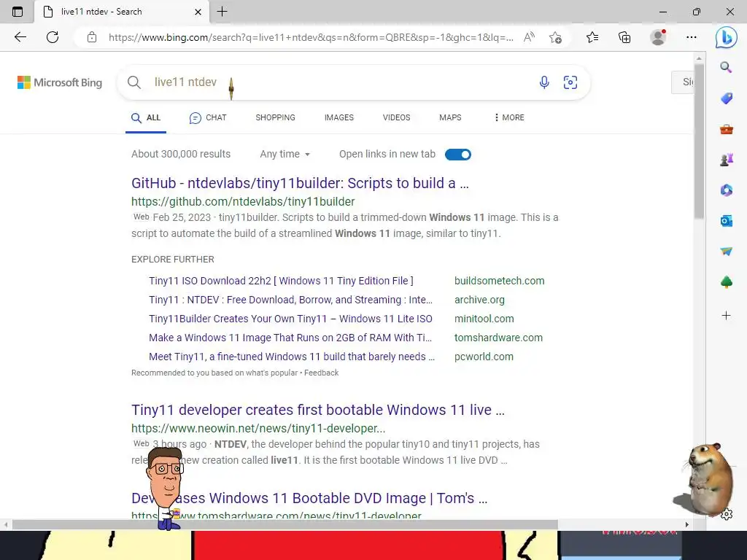The height and width of the screenshot is (560, 747).
Task: Click 'About 300,000 results' text
Action: coord(181,154)
